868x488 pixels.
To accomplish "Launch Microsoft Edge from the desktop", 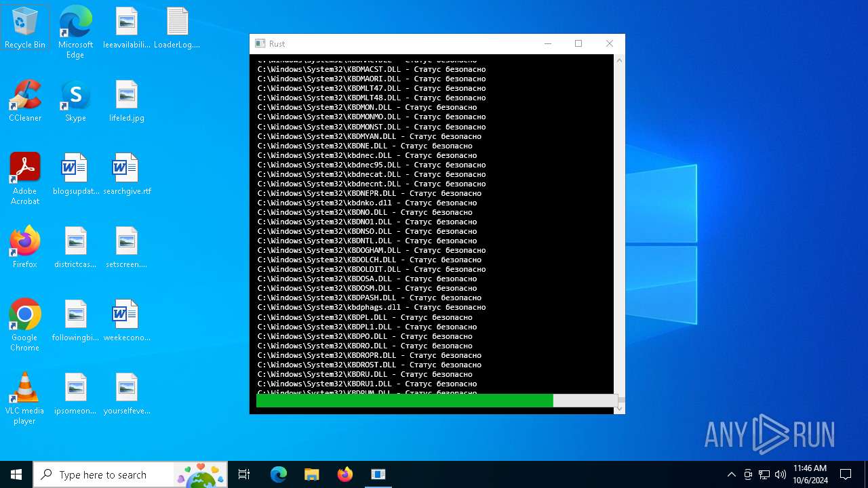I will [x=75, y=32].
